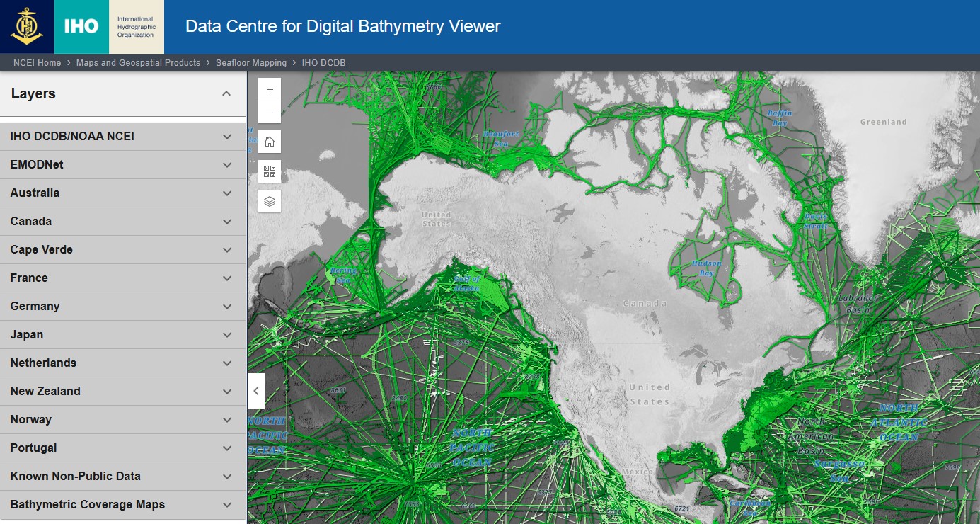
Task: Expand the EMODNet layer group
Action: [123, 165]
